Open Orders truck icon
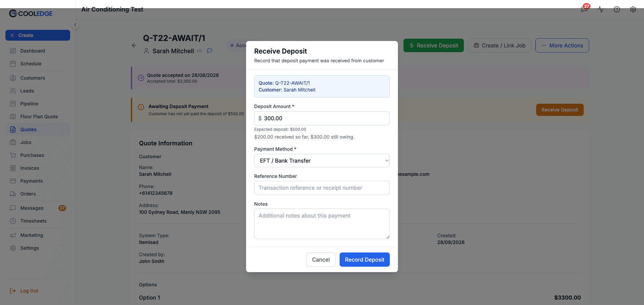Viewport: 644px width, 305px height. point(13,194)
